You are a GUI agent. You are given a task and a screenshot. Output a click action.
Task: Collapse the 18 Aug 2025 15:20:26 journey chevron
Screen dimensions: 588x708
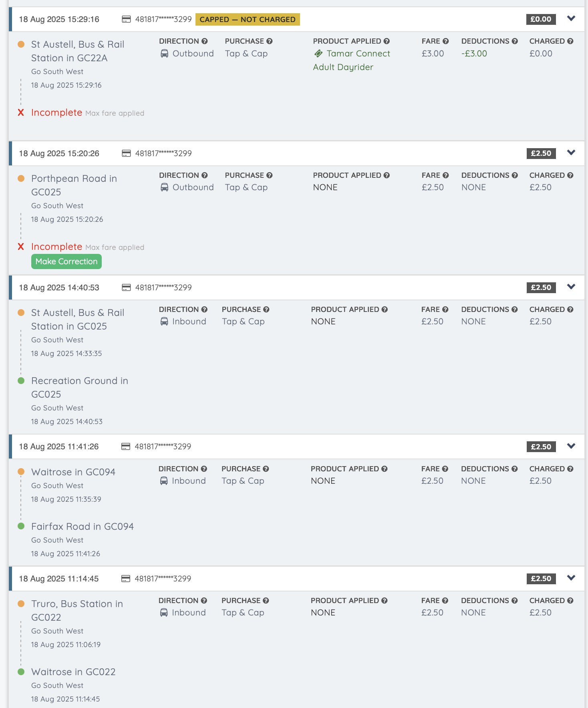click(571, 153)
